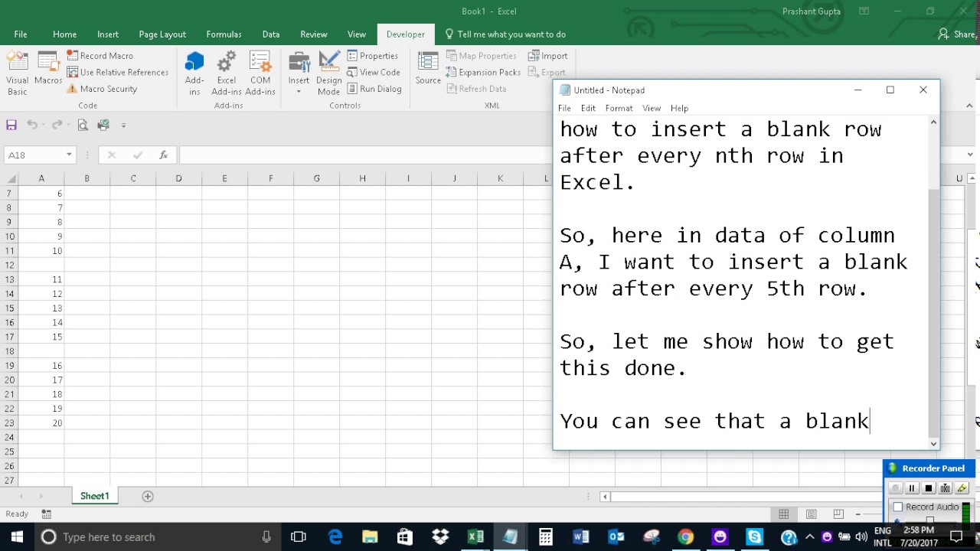Open Excel Add-ins manager
The image size is (980, 551).
point(227,73)
